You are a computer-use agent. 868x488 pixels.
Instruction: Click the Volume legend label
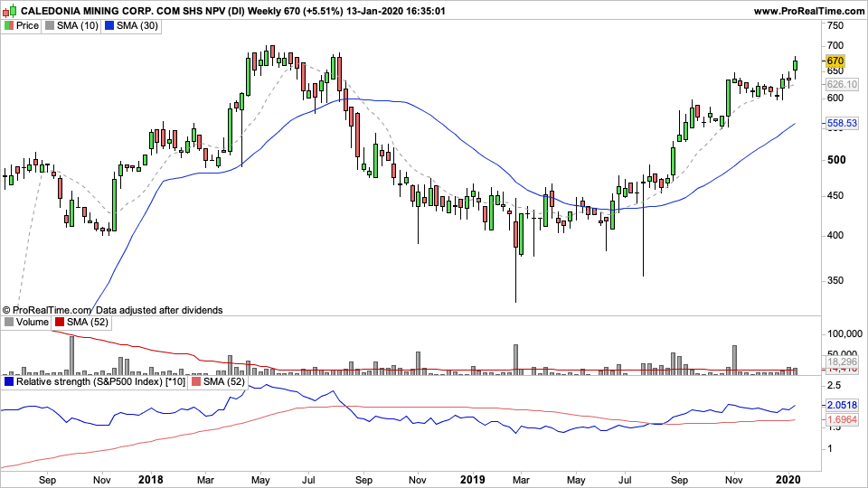coord(33,322)
